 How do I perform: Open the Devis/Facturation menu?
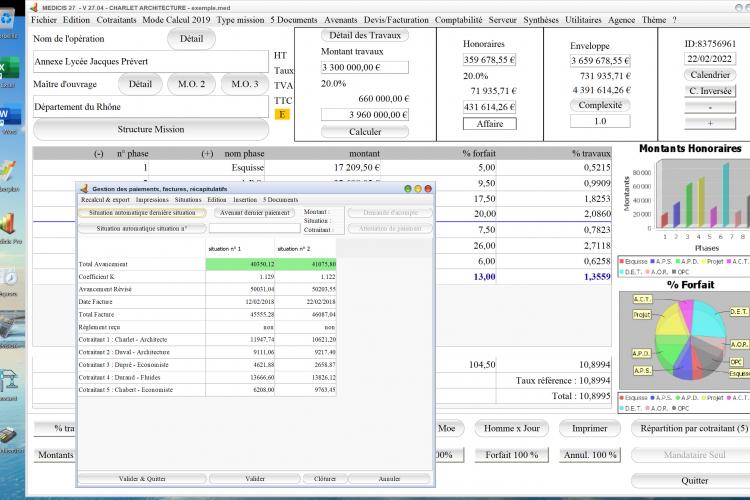[396, 20]
